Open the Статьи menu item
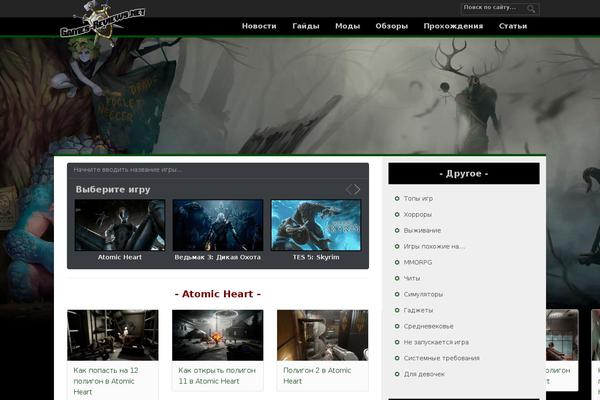 [x=513, y=26]
